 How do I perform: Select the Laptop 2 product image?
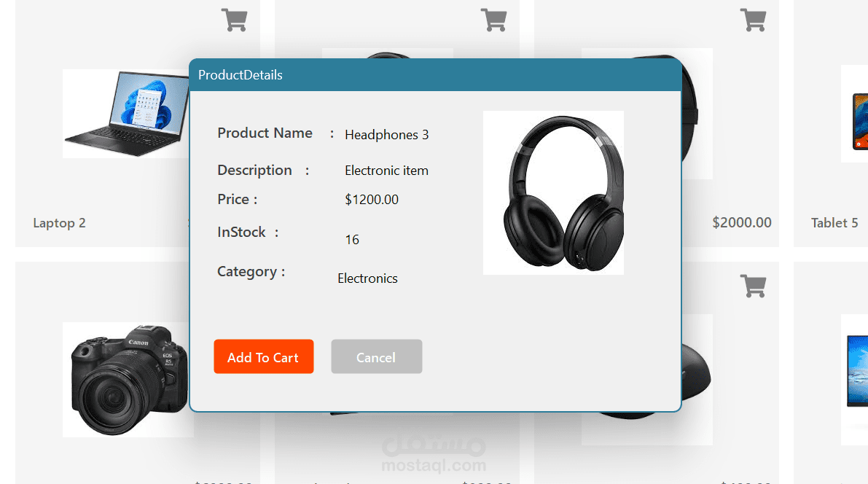(x=126, y=114)
